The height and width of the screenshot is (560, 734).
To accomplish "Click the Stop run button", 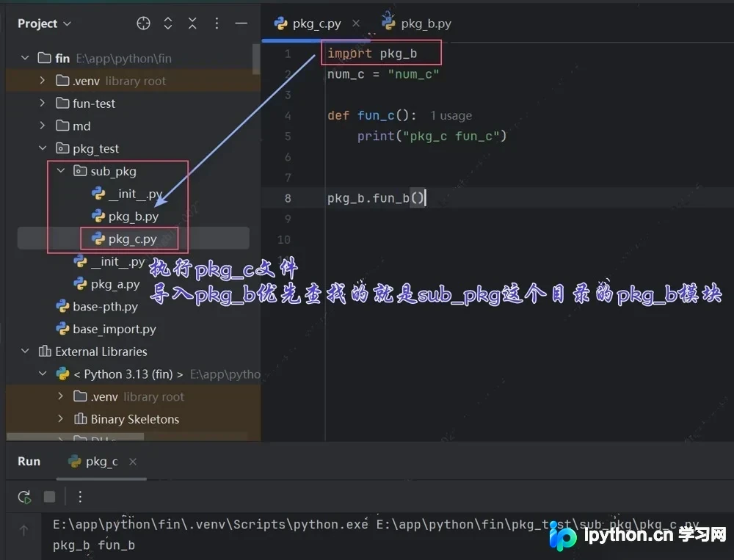I will 49,496.
